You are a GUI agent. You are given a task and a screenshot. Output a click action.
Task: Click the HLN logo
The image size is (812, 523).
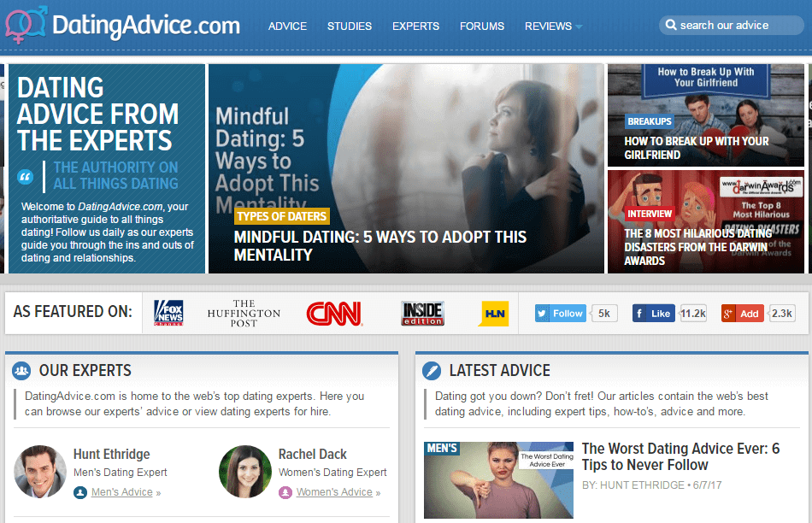pyautogui.click(x=493, y=314)
